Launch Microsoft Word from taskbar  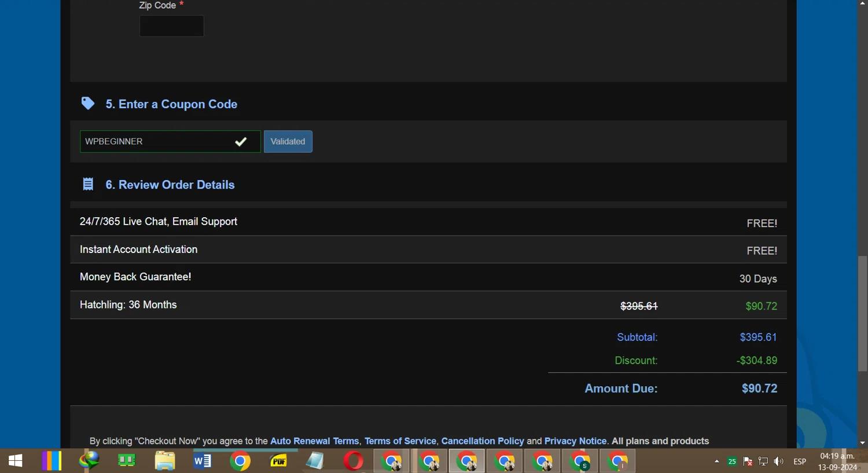coord(202,461)
